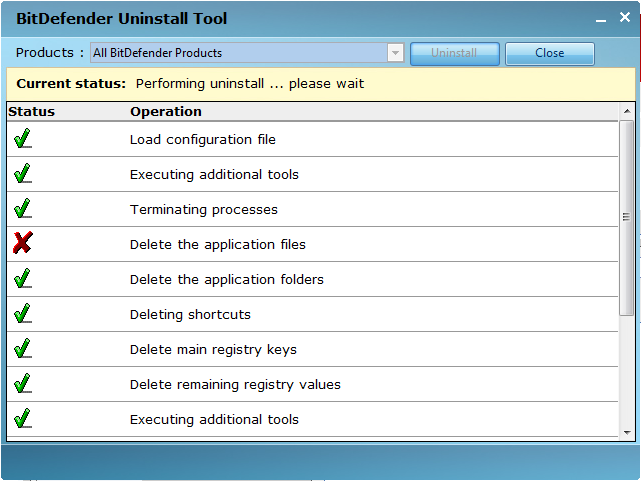Click the Close button

coord(549,53)
